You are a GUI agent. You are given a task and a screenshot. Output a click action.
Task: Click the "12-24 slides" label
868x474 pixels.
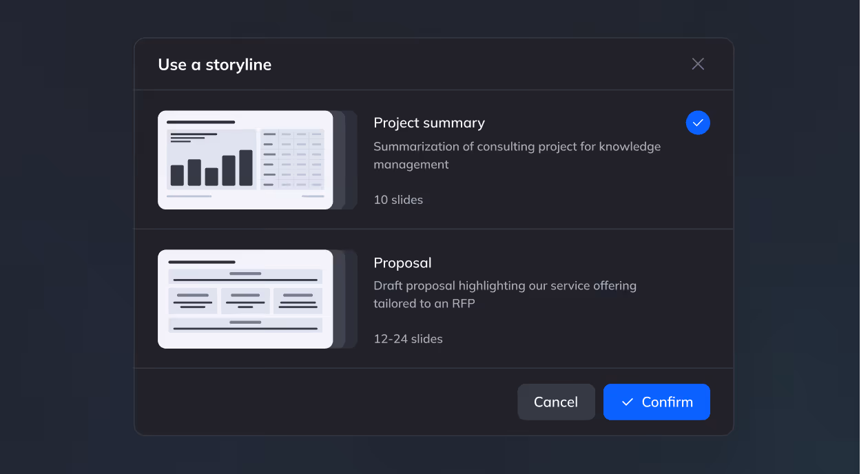point(408,339)
